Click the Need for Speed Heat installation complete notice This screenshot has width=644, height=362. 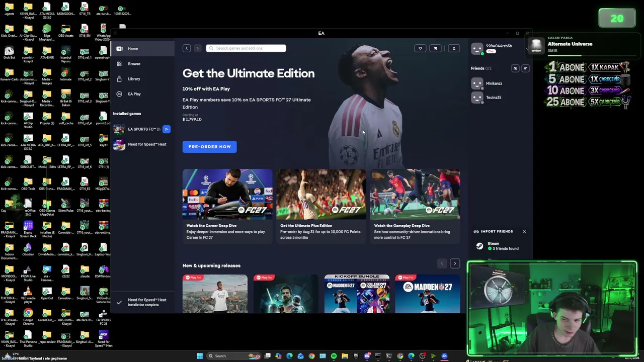pos(142,302)
